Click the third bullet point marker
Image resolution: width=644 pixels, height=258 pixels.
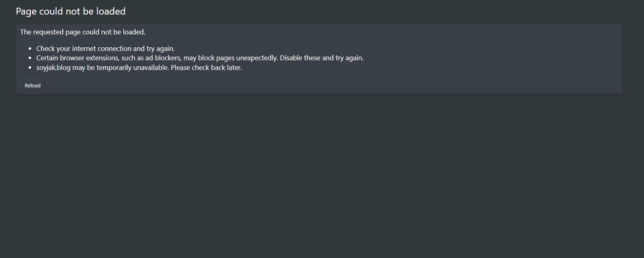pyautogui.click(x=30, y=68)
